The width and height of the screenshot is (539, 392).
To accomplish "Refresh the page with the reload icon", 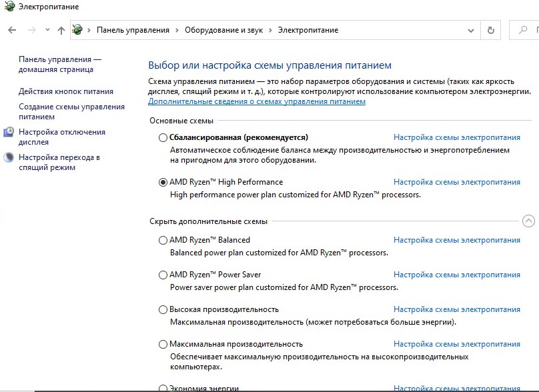I will point(491,30).
